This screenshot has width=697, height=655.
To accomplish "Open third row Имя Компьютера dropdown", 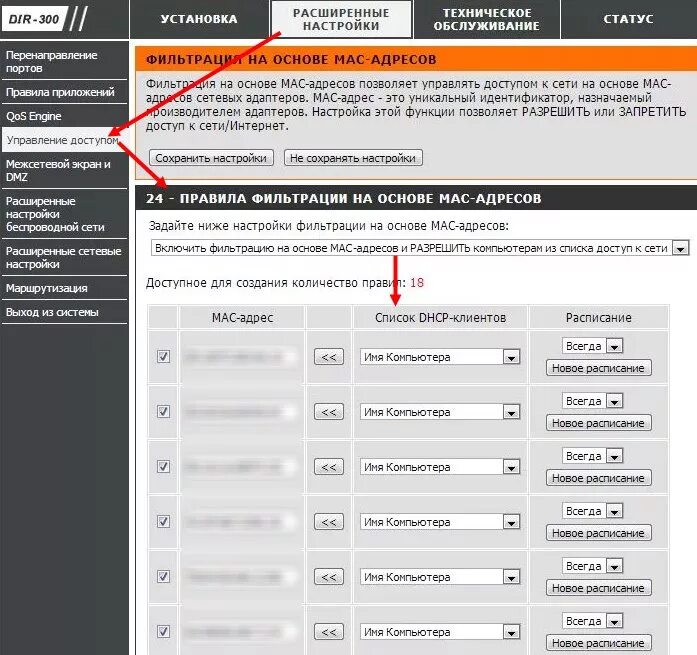I will (440, 467).
